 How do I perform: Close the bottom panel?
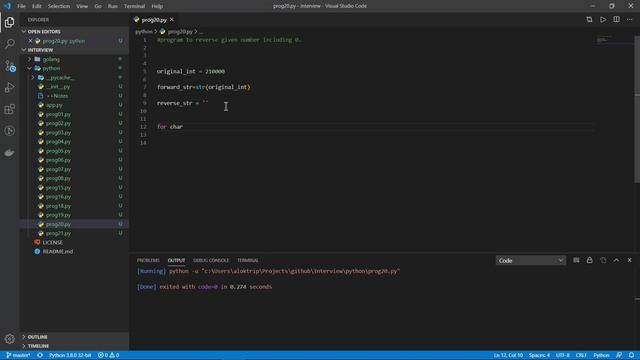tap(630, 260)
